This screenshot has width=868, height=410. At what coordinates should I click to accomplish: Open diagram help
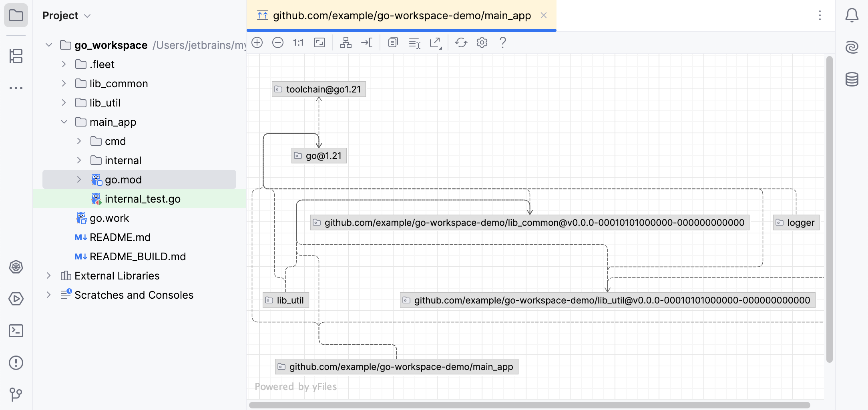coord(502,42)
